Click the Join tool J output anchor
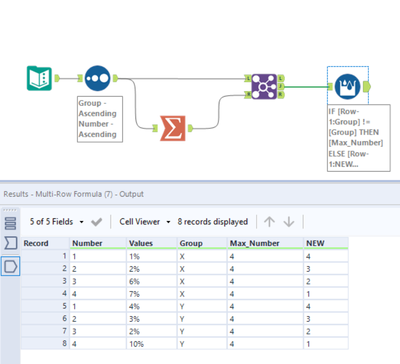The image size is (400, 364). coord(281,87)
